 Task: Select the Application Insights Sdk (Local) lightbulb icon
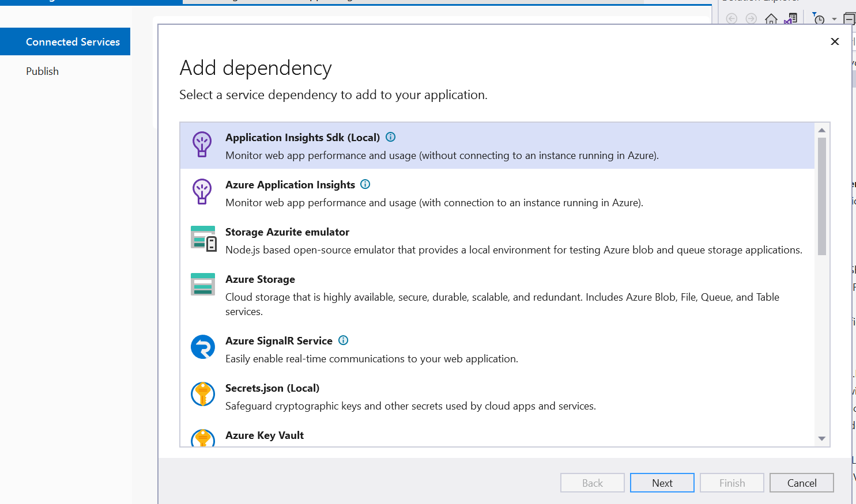[202, 144]
